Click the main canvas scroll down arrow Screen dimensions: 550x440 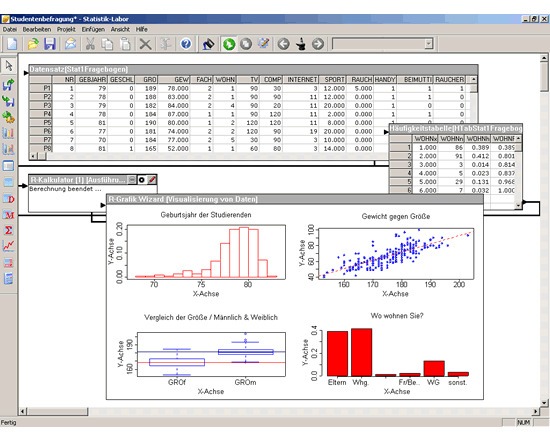[x=544, y=403]
